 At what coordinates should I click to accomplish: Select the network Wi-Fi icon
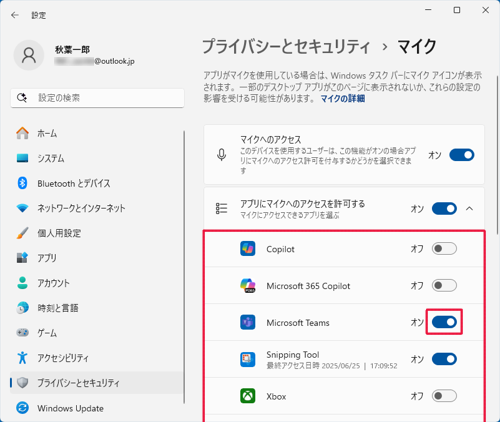click(x=22, y=208)
